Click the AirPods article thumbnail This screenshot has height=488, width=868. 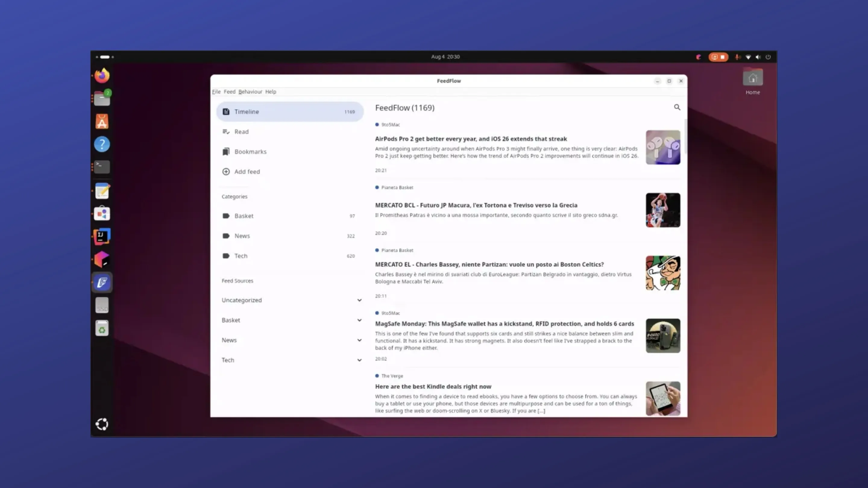[663, 147]
